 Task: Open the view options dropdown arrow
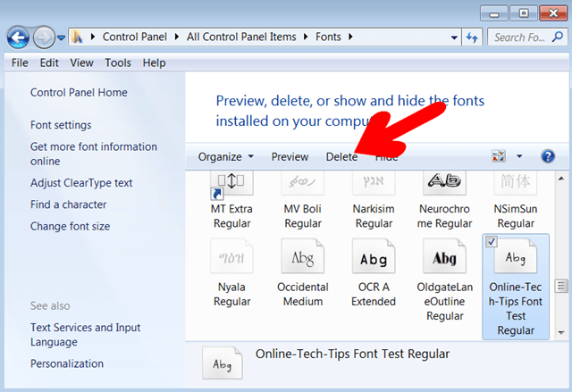[519, 156]
